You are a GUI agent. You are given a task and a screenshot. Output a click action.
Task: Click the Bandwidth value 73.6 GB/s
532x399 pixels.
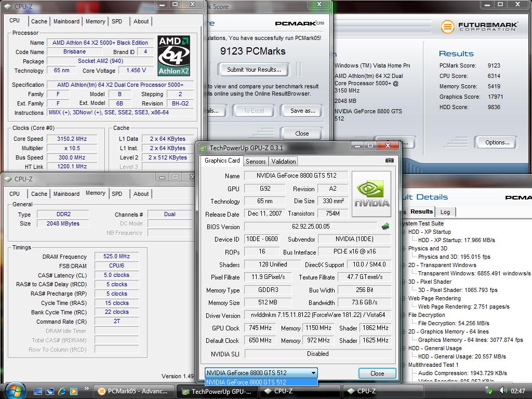pyautogui.click(x=364, y=302)
